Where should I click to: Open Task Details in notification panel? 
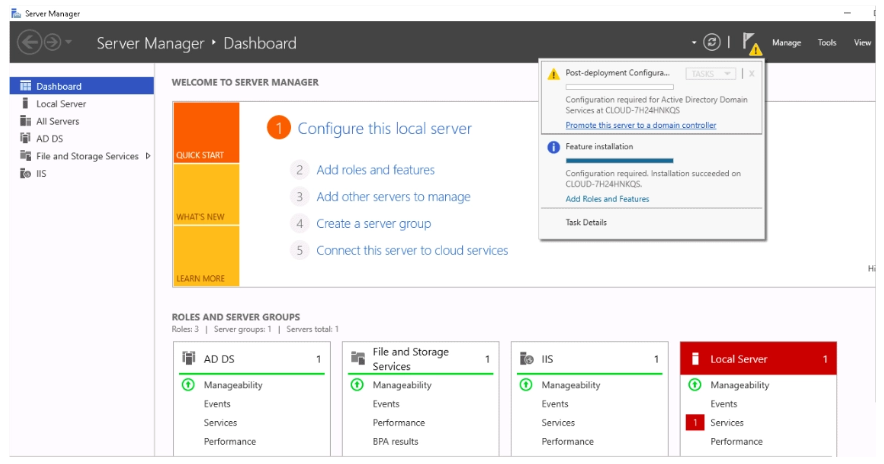586,223
